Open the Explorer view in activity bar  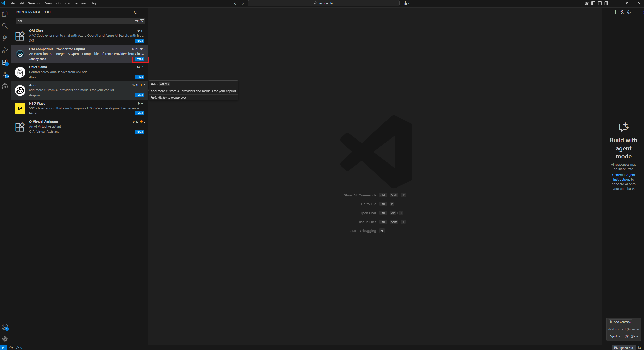click(x=5, y=13)
